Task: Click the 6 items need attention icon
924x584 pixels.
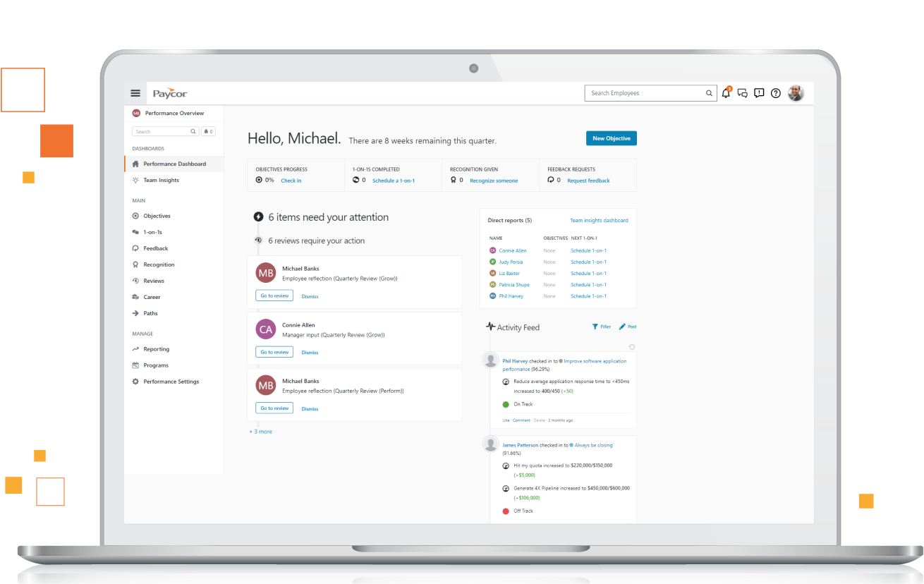Action: [x=258, y=217]
